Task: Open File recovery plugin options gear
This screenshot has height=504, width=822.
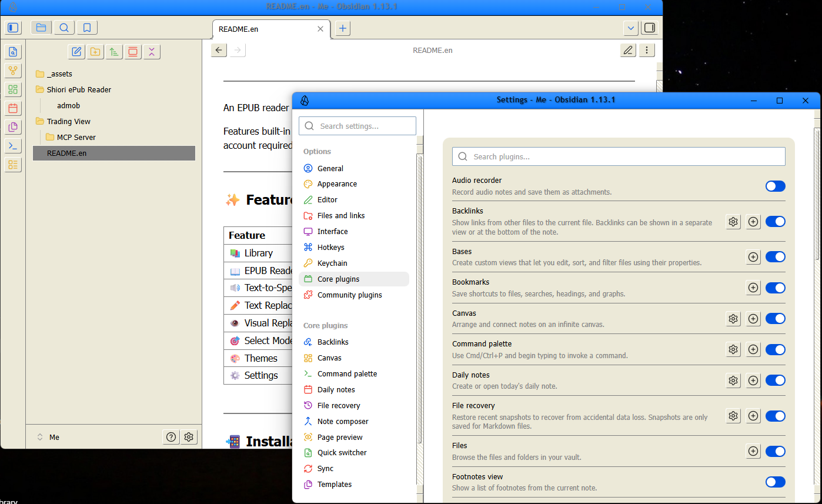Action: [733, 416]
